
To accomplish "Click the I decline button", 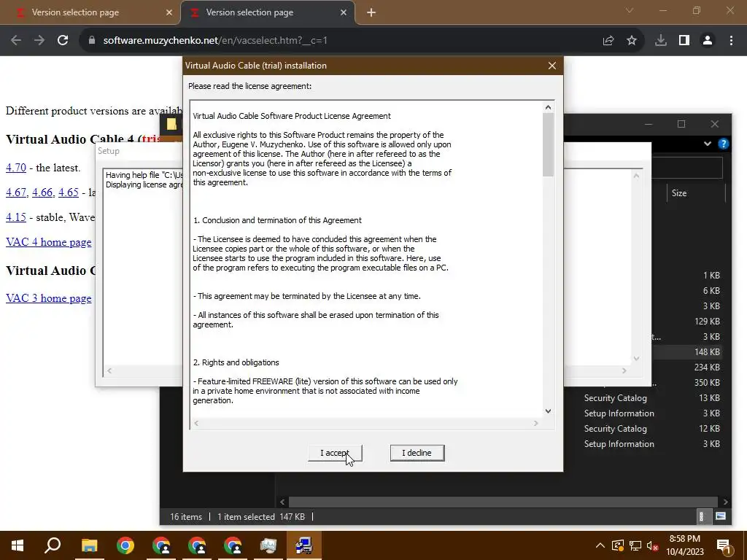I will [x=417, y=453].
